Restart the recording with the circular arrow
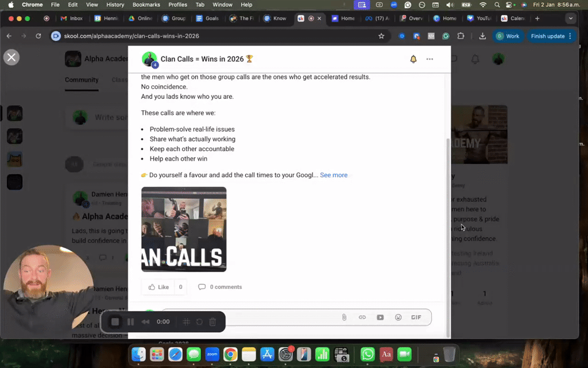 point(199,322)
